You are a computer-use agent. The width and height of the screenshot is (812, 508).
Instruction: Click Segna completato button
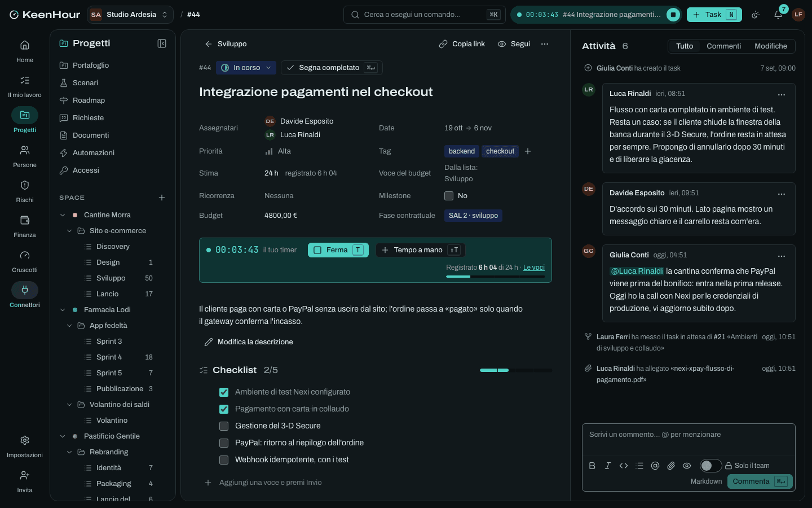332,68
